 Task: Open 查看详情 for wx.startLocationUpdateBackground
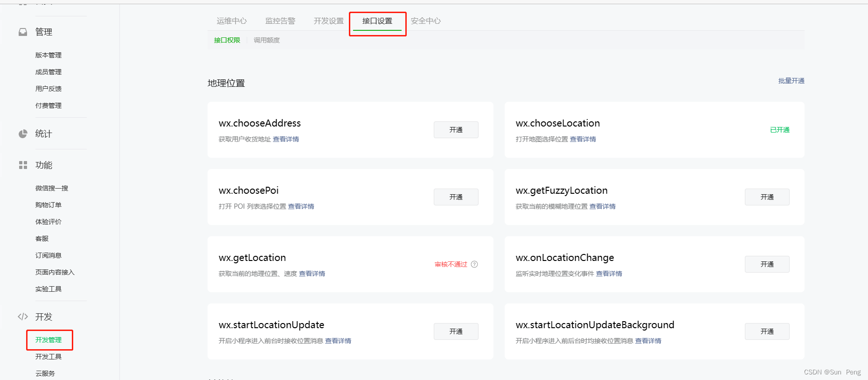pos(648,341)
